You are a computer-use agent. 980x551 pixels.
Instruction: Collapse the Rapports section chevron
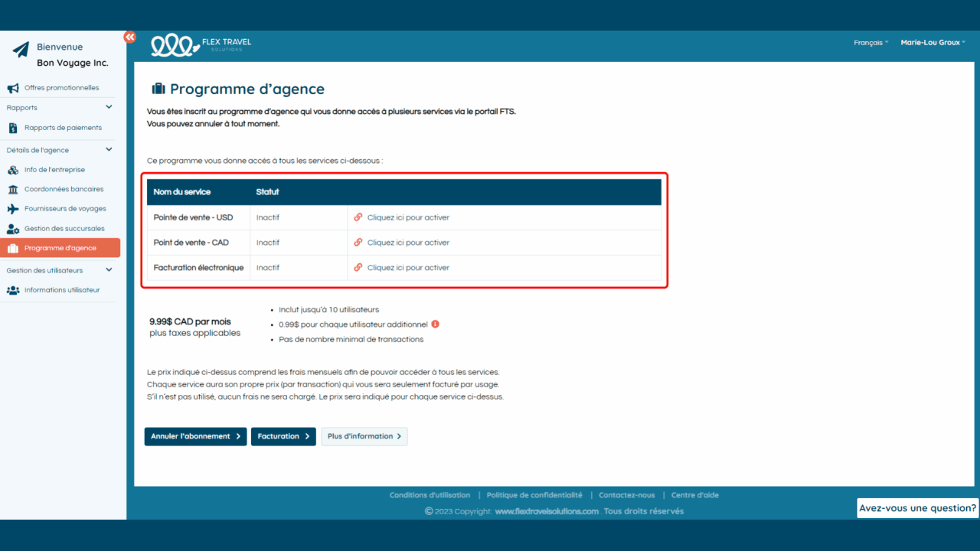(109, 107)
